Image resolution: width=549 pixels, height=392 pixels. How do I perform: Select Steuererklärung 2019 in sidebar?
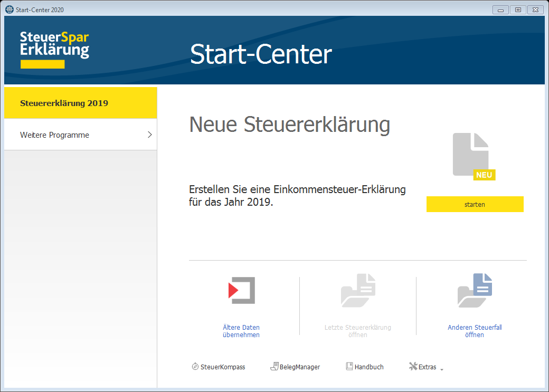(81, 103)
